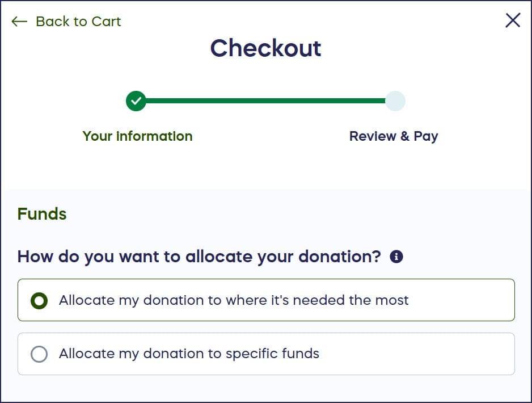
Task: Click 'Allocate my donation to specific funds' label
Action: tap(189, 354)
